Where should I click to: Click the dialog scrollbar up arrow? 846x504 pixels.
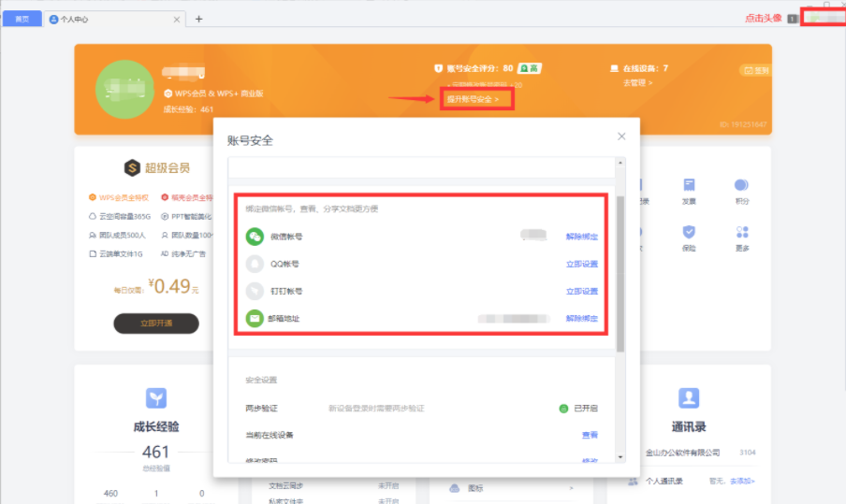(620, 163)
